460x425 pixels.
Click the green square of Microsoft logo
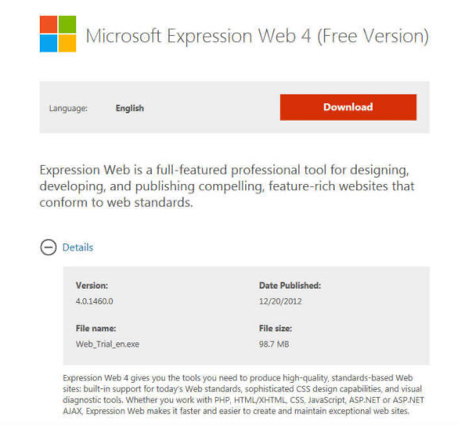67,24
